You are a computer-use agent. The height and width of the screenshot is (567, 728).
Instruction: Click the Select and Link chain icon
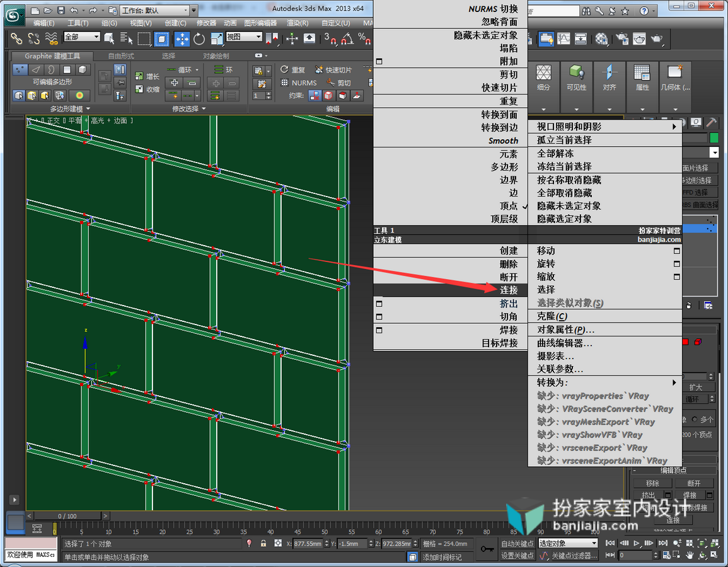16,39
